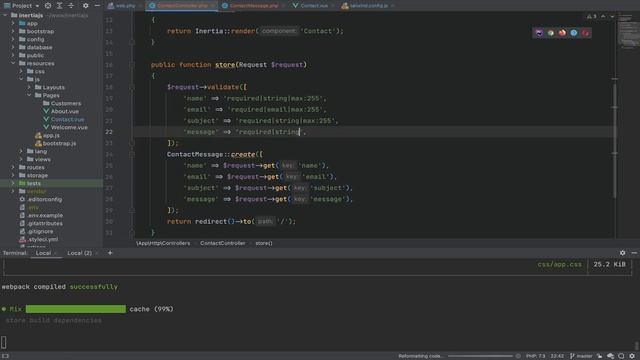Toggle tool window quick access icon bottom-left

(x=5, y=356)
